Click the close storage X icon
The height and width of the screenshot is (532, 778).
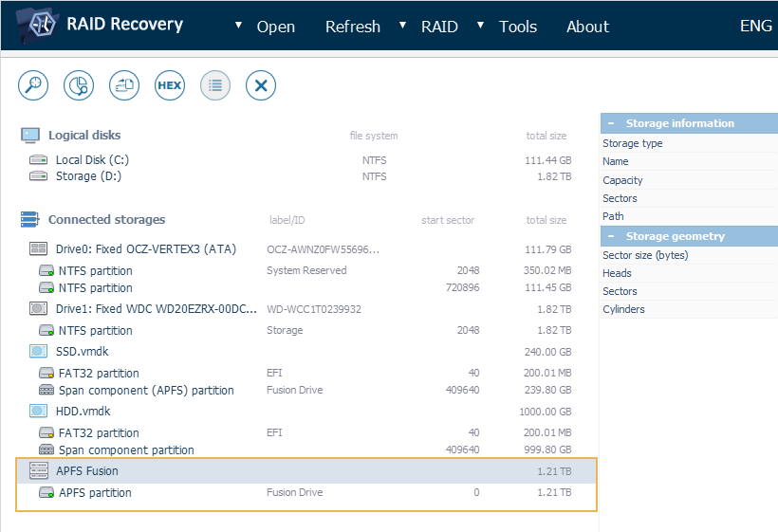click(261, 85)
